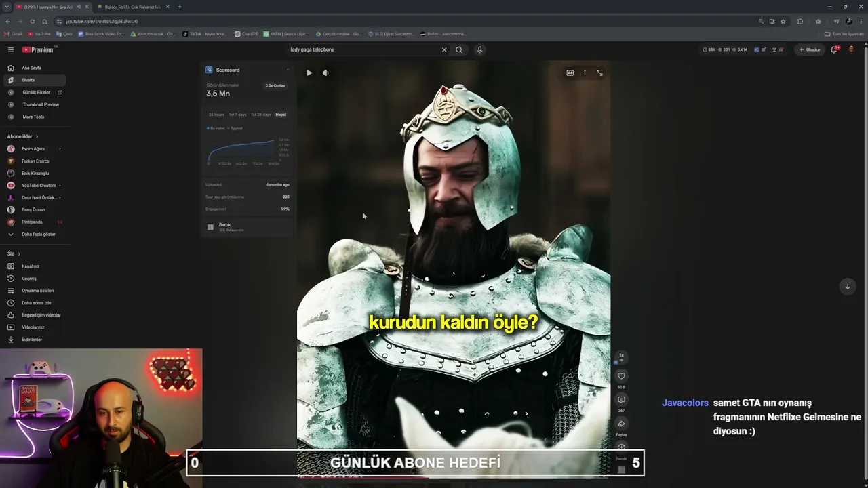Change the 1x playback speed
The image size is (868, 488).
pyautogui.click(x=621, y=357)
